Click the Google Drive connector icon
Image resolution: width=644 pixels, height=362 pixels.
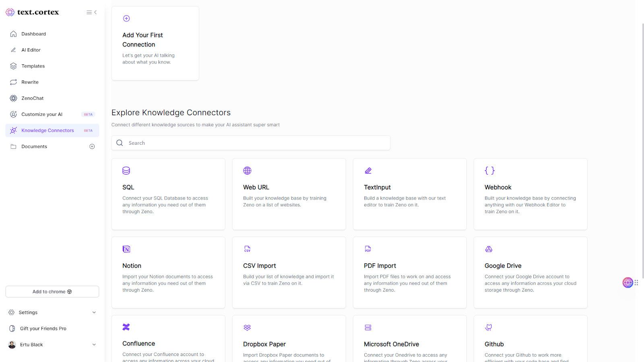click(x=489, y=249)
